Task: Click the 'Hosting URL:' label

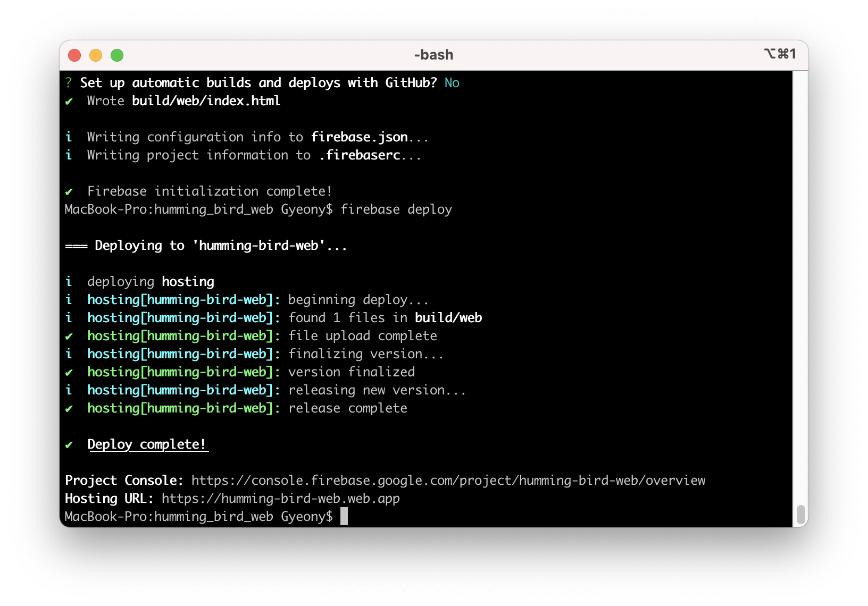Action: (109, 499)
